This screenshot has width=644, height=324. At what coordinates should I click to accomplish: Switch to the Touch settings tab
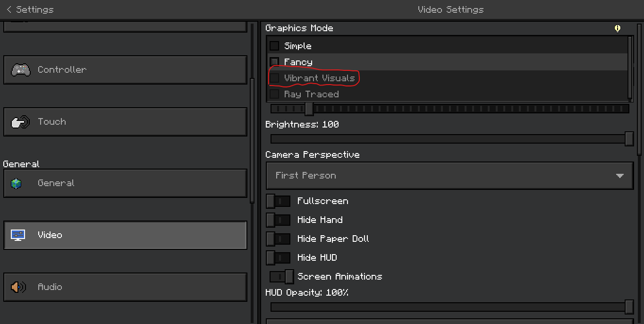tap(125, 122)
